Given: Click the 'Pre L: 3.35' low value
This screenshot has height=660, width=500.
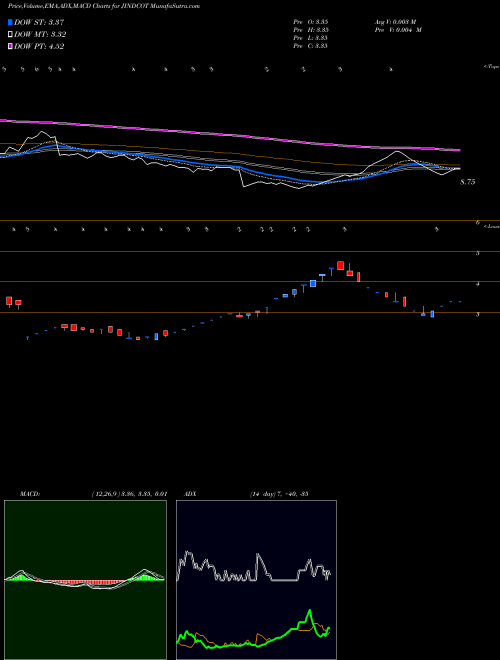Looking at the screenshot, I should coord(311,38).
